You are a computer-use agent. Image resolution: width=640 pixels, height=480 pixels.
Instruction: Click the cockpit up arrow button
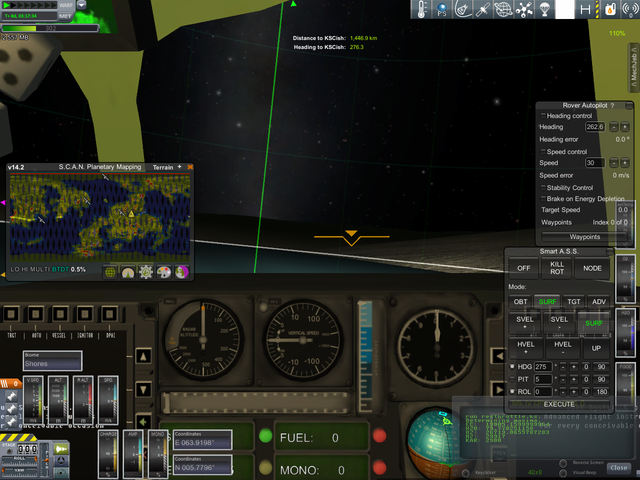pos(143,356)
